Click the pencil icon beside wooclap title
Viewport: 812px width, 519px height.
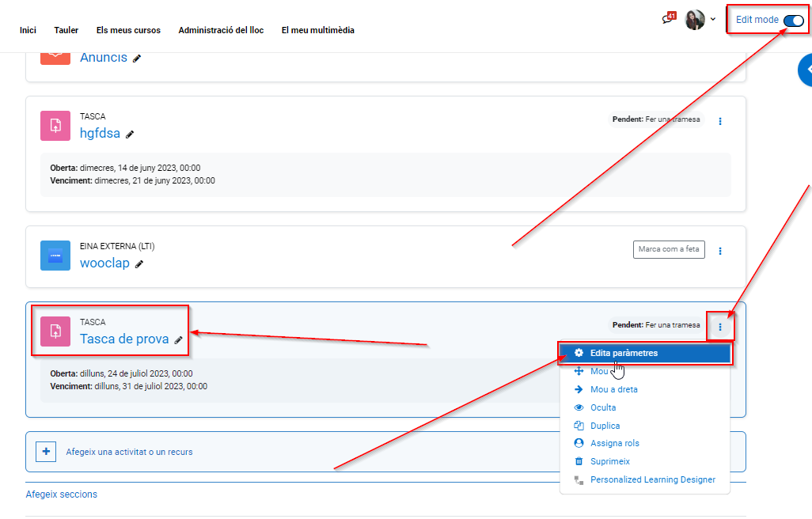tap(139, 264)
